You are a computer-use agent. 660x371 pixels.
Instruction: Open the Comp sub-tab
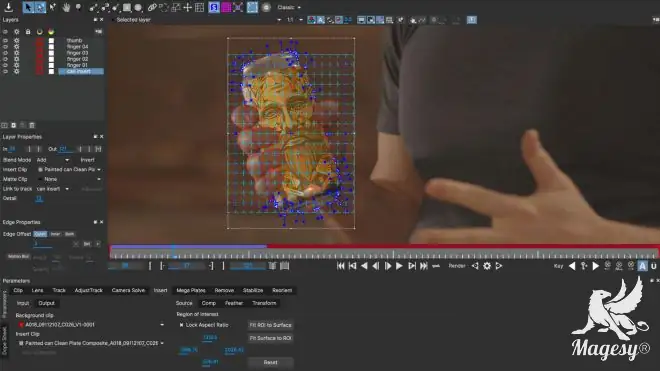click(x=209, y=303)
